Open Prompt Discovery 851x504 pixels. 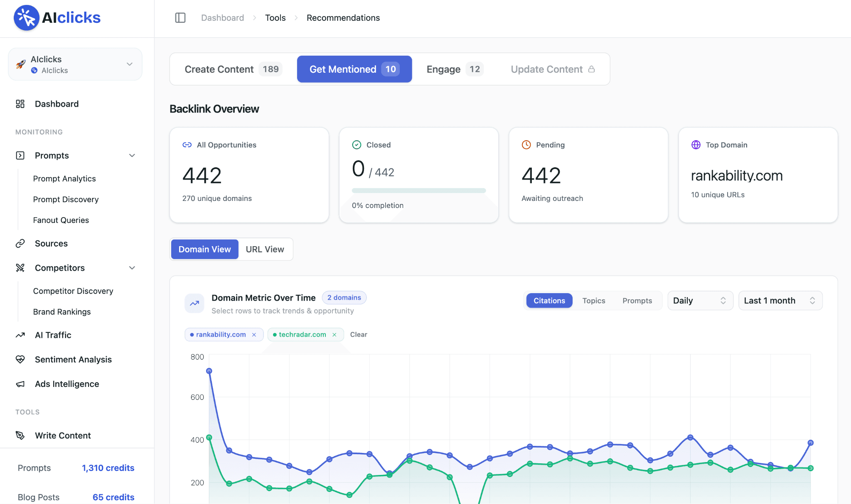click(x=66, y=199)
